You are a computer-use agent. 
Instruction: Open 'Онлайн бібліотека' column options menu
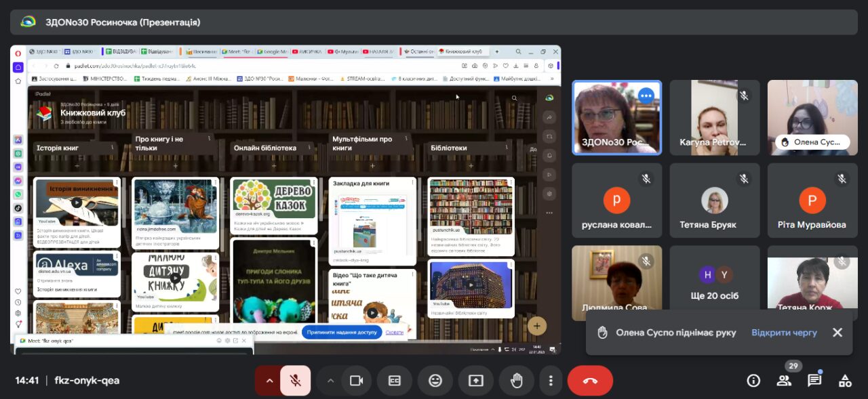click(x=309, y=147)
